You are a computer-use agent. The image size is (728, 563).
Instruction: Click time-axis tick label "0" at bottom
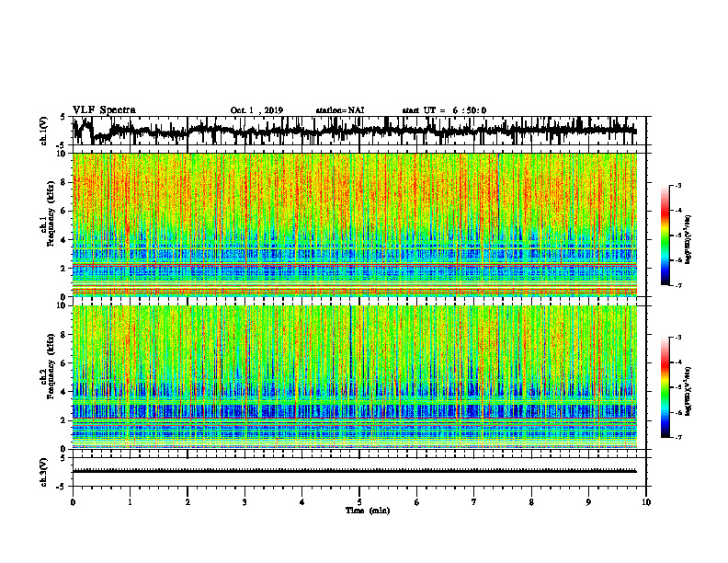click(73, 502)
